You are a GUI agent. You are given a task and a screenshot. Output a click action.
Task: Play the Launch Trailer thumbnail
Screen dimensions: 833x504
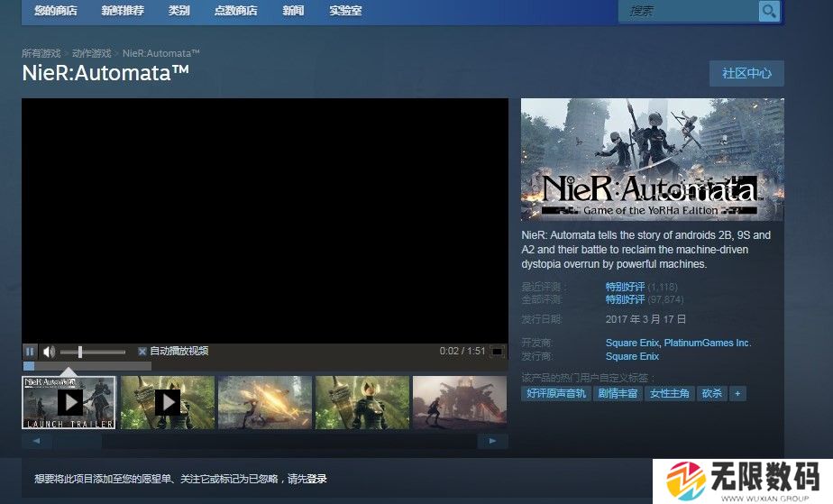[69, 402]
